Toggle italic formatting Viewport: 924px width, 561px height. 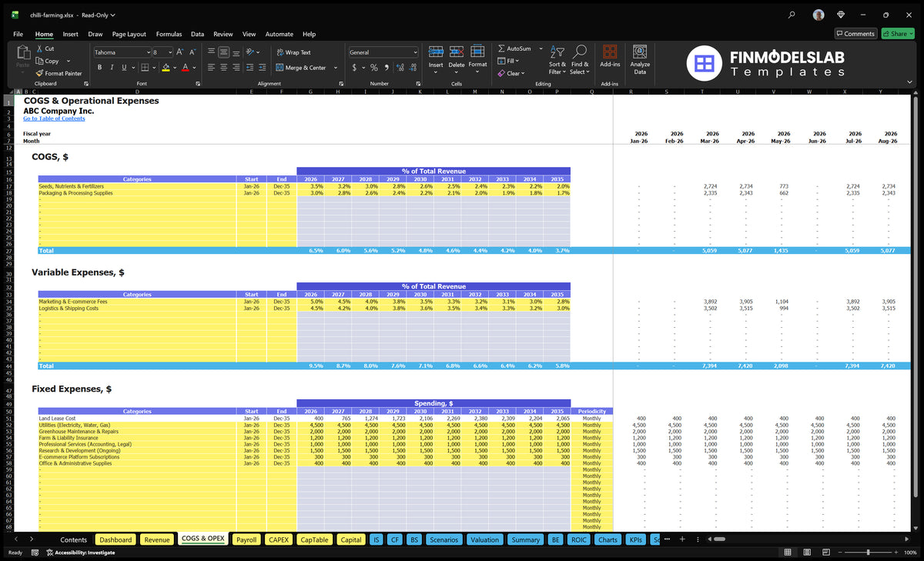click(112, 68)
